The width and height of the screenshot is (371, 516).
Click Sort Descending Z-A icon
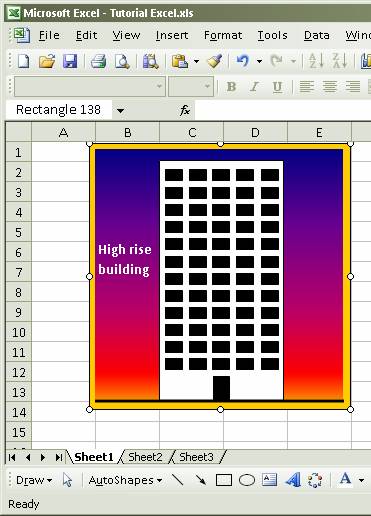pos(340,61)
